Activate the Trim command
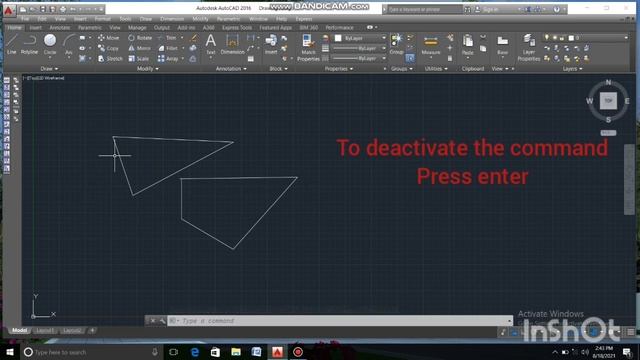640x360 pixels. [x=167, y=38]
